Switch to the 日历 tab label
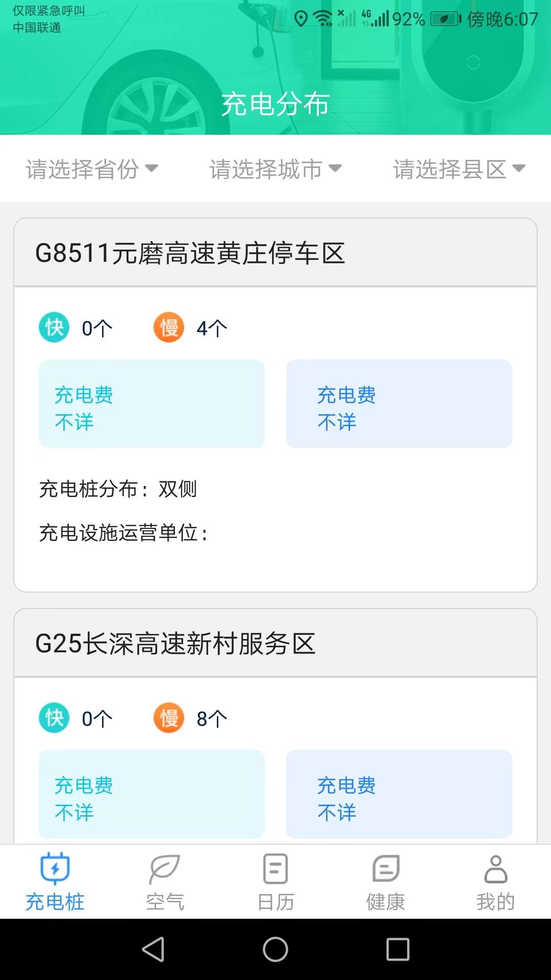The width and height of the screenshot is (551, 980). pos(275,902)
